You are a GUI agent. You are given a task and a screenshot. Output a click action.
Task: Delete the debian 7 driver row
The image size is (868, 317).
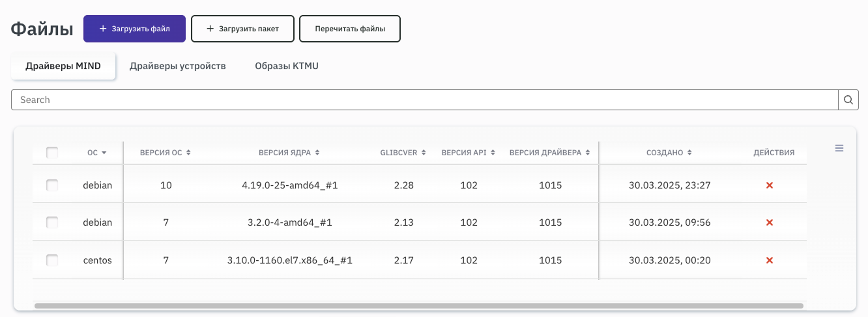point(769,222)
